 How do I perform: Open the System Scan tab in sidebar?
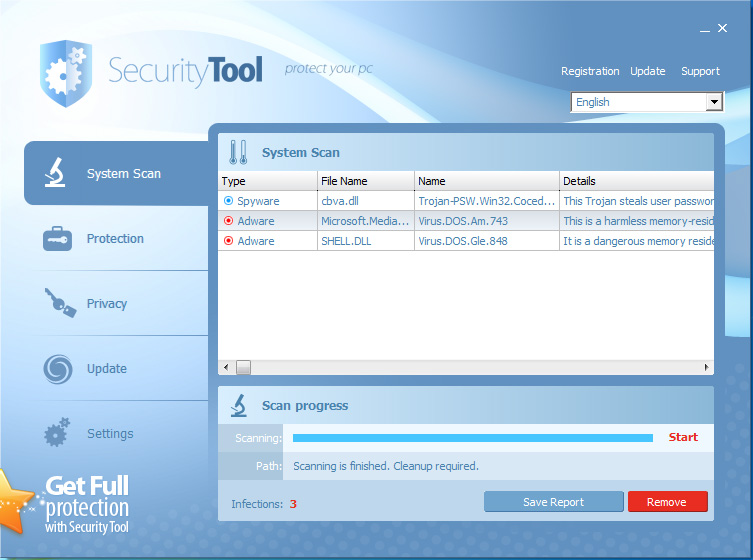point(116,173)
